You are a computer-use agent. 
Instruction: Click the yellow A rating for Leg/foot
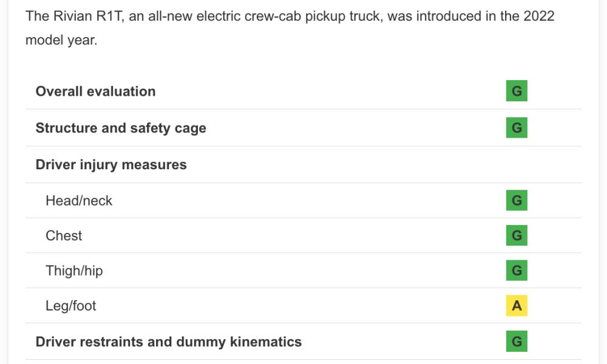[x=517, y=306]
